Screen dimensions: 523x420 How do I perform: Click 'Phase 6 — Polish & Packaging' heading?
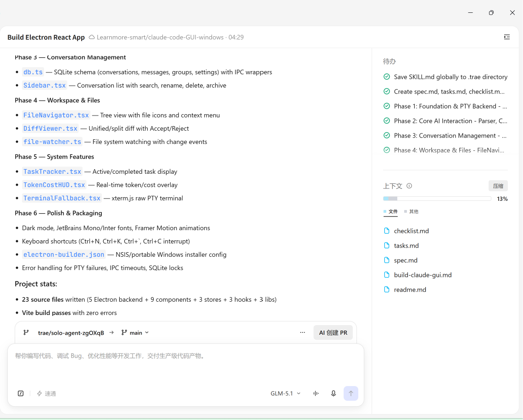[x=58, y=213]
